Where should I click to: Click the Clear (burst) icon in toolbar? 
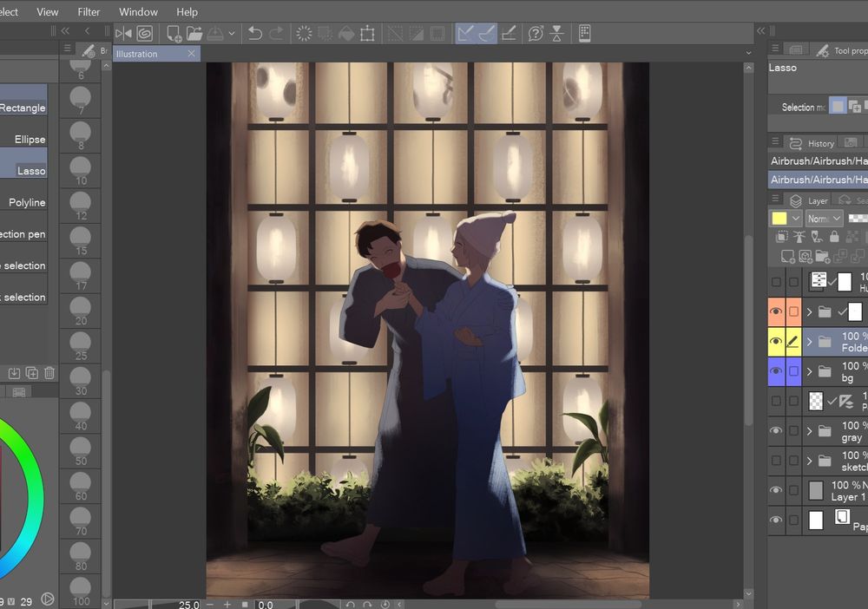coord(304,34)
